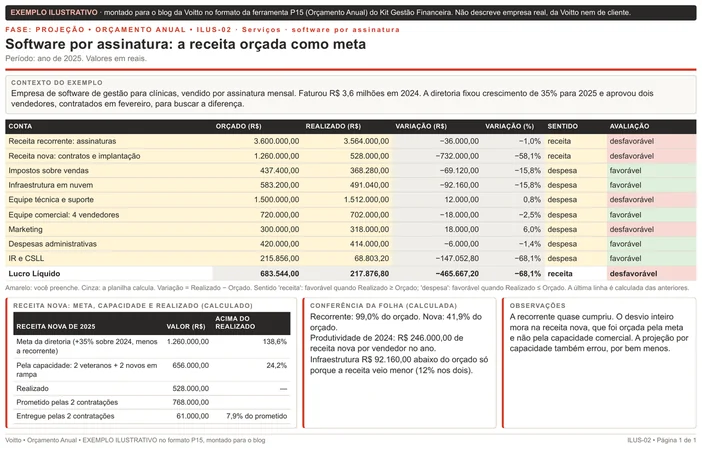This screenshot has height=449, width=702.
Task: Click the budgeted value 3.600.000,00
Action: tap(276, 141)
